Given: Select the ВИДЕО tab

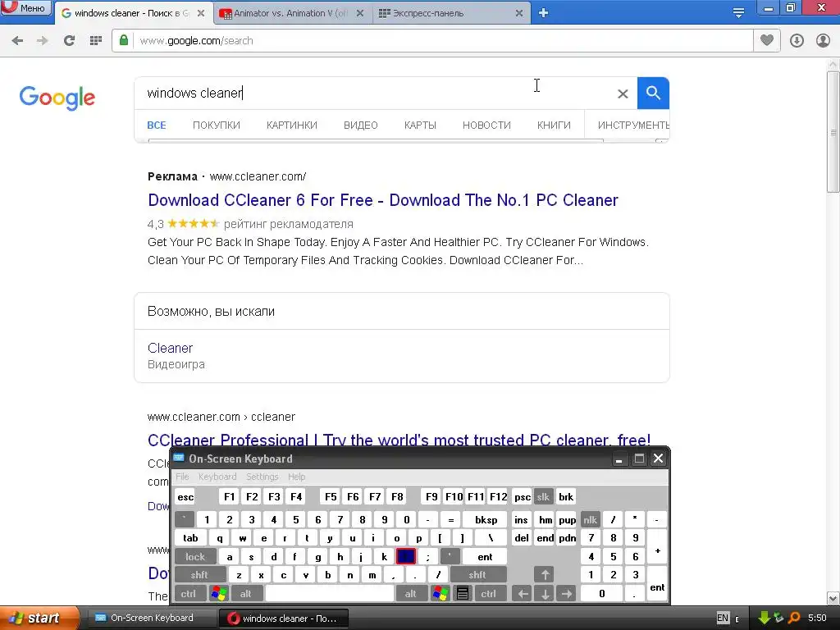Looking at the screenshot, I should click(361, 126).
